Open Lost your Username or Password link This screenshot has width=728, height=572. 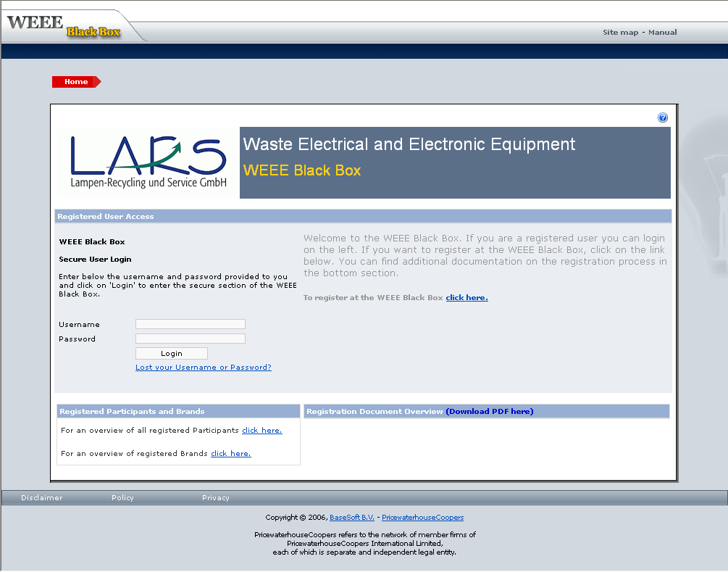(x=204, y=367)
